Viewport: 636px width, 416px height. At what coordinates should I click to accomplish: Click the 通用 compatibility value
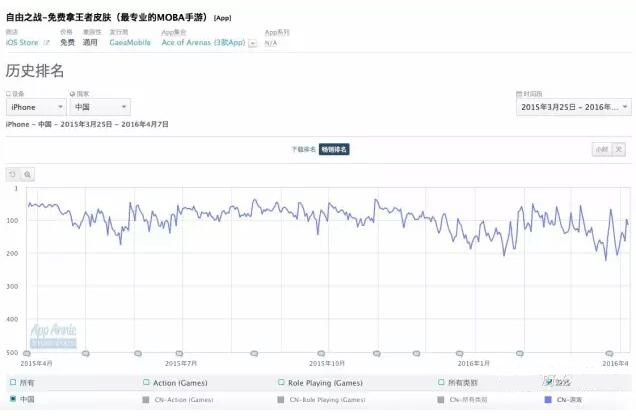tap(90, 43)
